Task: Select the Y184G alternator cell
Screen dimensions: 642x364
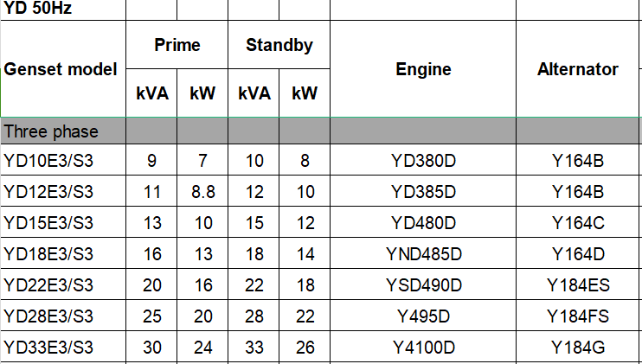Action: click(x=577, y=347)
